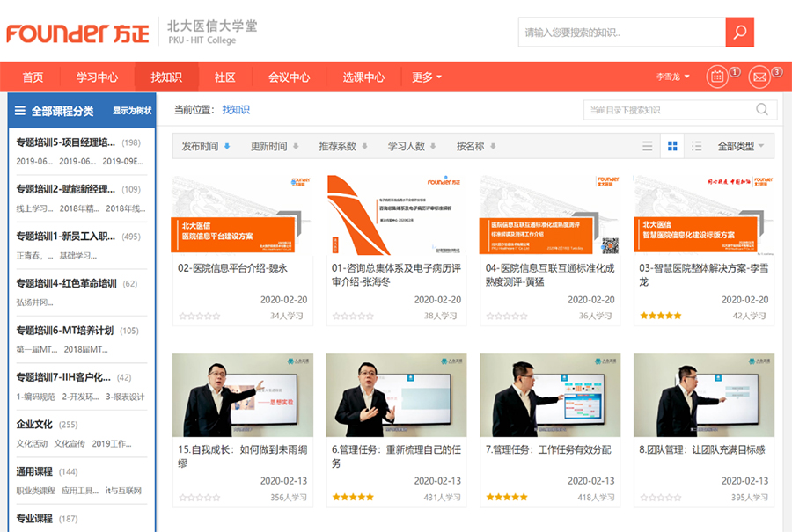Open thumbnail of 02-医院信息平台介绍-魏永
792x532 pixels.
click(x=243, y=215)
